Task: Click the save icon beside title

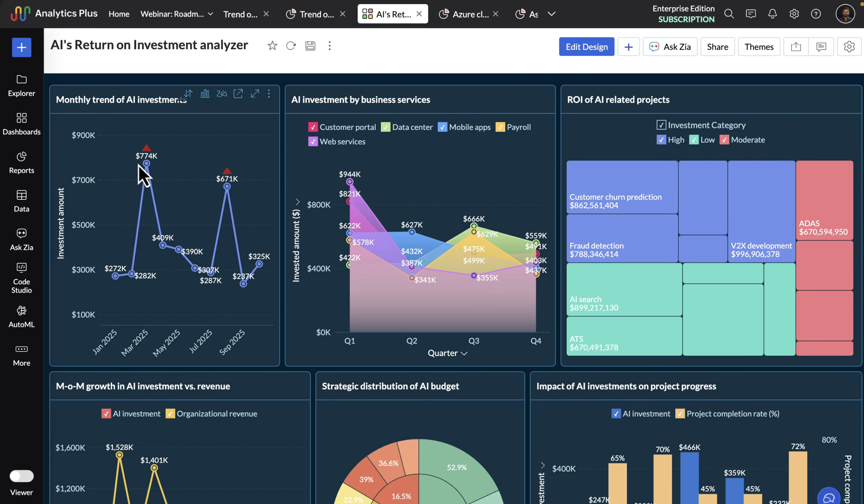Action: click(310, 46)
